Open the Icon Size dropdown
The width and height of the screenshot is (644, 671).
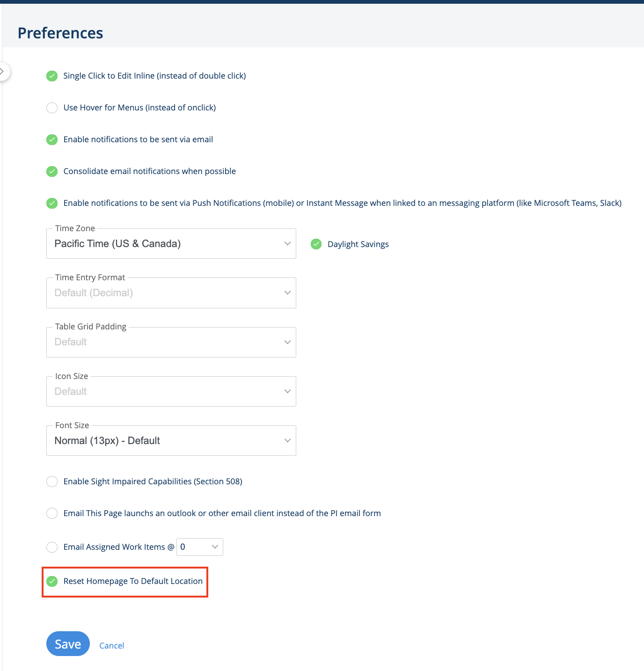(x=171, y=391)
